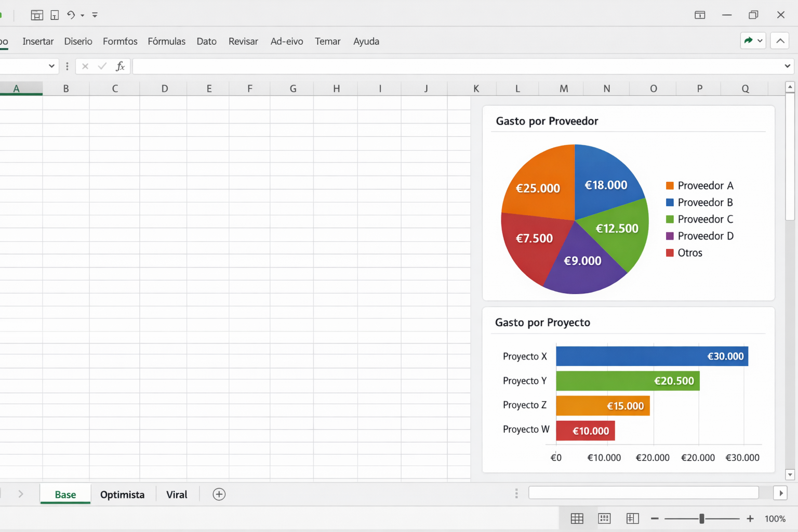Image resolution: width=798 pixels, height=532 pixels.
Task: Expand the formula bar with its chevron
Action: pos(787,66)
